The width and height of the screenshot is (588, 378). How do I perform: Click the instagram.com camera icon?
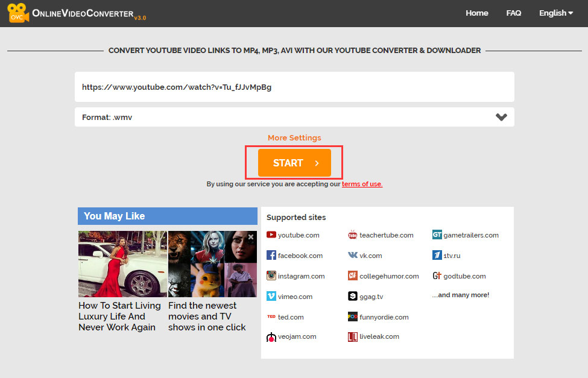pos(271,276)
